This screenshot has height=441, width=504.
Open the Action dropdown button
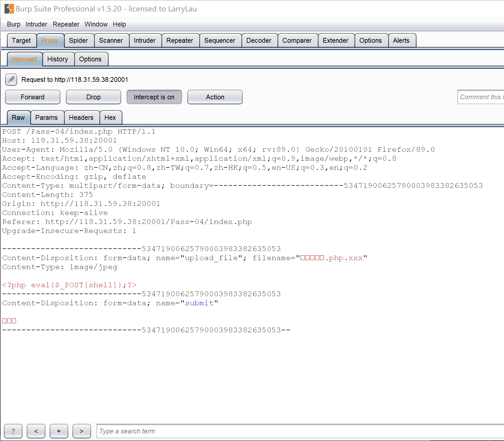[x=215, y=97]
